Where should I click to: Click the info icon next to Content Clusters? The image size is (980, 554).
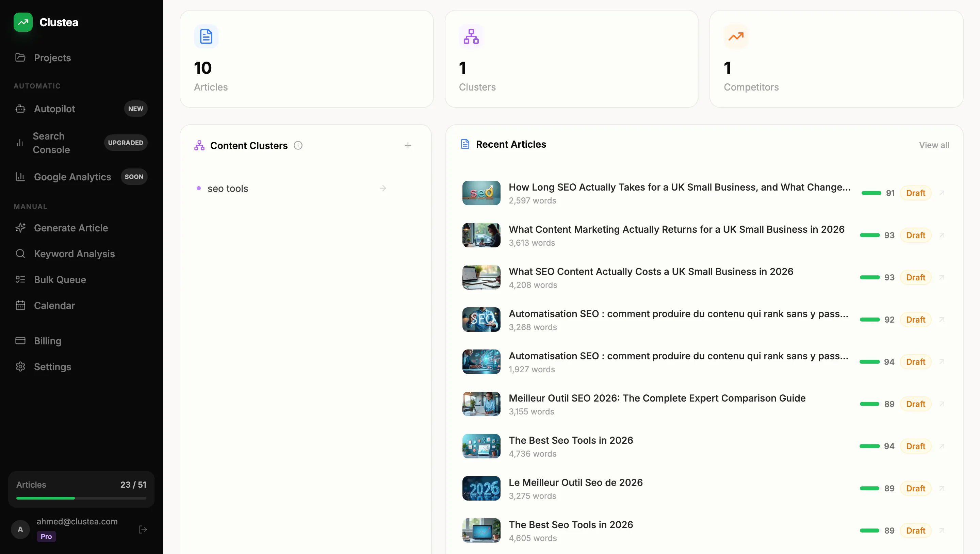pos(298,145)
